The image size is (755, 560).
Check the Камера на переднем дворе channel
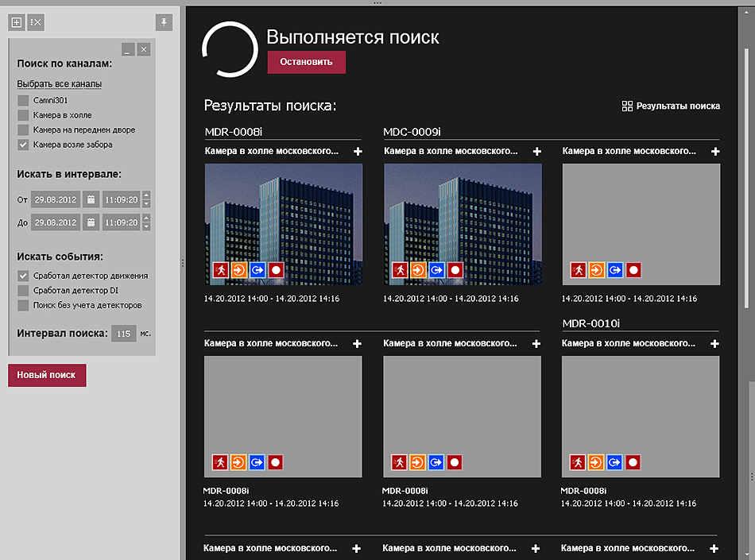[x=23, y=130]
